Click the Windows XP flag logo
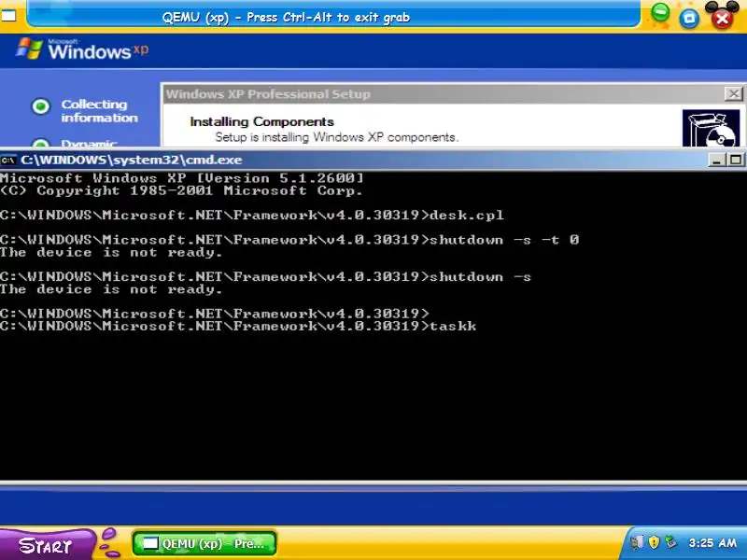 coord(30,49)
